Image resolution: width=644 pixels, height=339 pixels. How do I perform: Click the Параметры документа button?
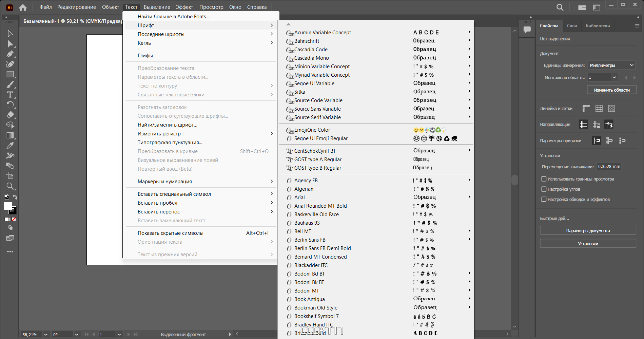588,231
